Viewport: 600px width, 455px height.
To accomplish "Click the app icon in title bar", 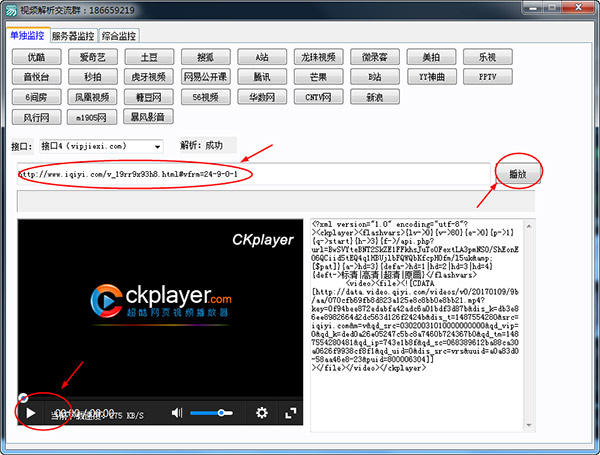I will coord(11,10).
